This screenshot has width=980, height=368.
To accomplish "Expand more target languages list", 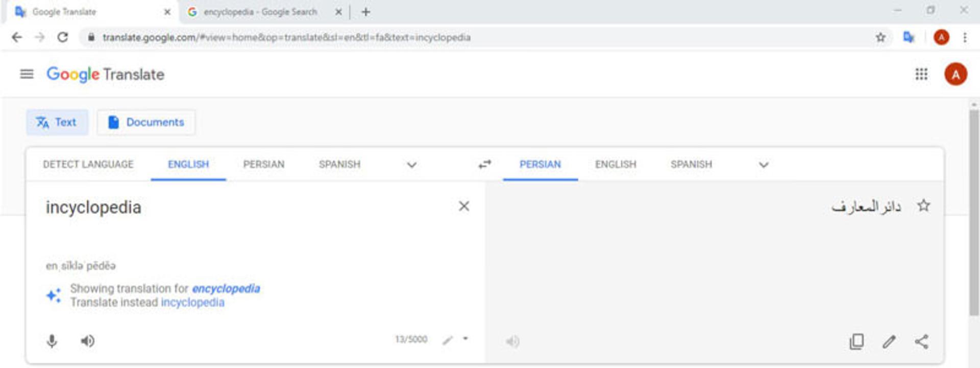I will (x=764, y=165).
